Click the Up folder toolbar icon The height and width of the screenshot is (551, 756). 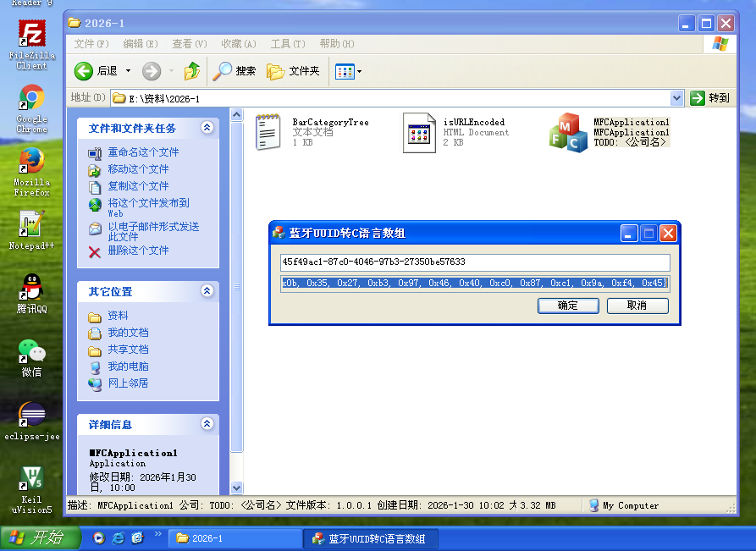pyautogui.click(x=192, y=71)
